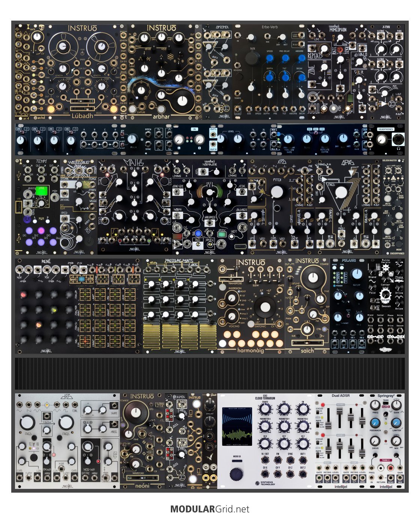Click the Fine knob on saïch
The image size is (420, 517).
point(321,299)
